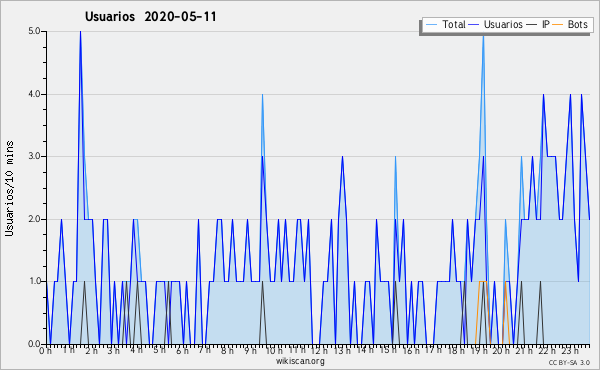The width and height of the screenshot is (600, 370).
Task: Click the light blue 4.0 peak near 9 h 30
Action: pyautogui.click(x=262, y=95)
